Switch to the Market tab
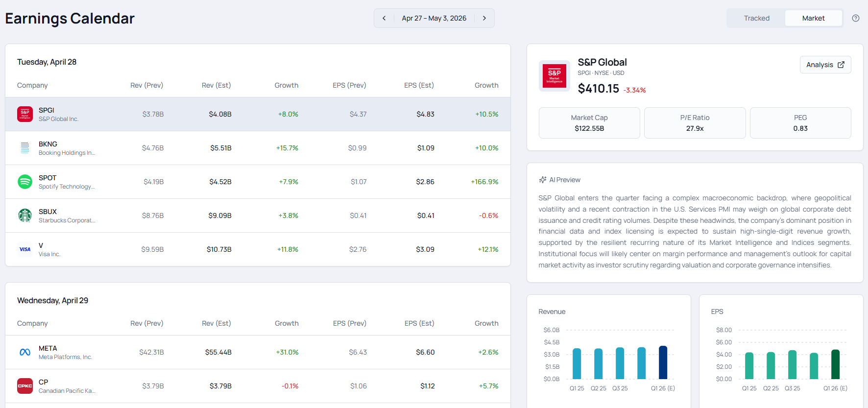The width and height of the screenshot is (868, 408). [x=813, y=18]
